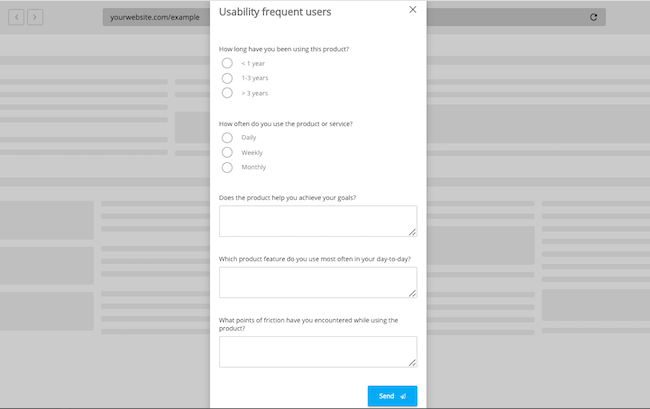Click the browser forward arrow
Screen dimensions: 650x409
[x=35, y=17]
